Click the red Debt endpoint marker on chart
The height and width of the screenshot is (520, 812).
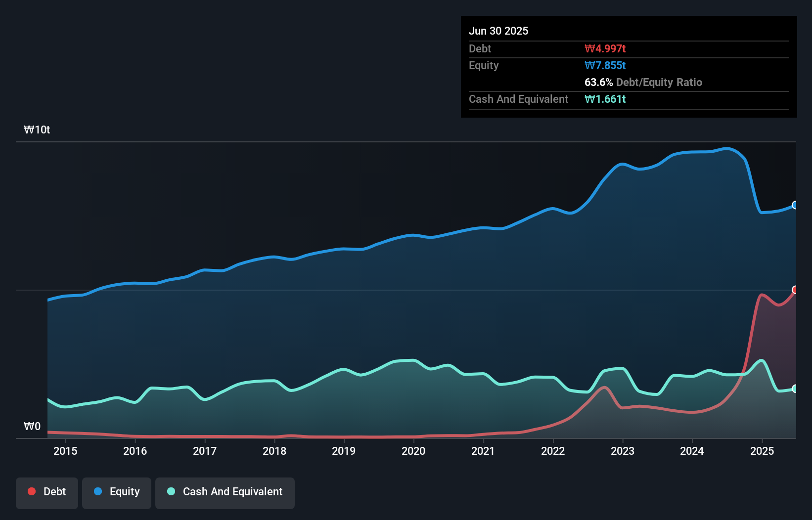[x=796, y=289]
